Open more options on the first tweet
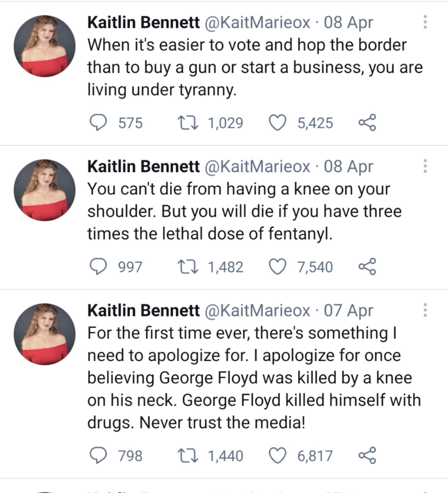Viewport: 448px width, 493px height. tap(425, 22)
